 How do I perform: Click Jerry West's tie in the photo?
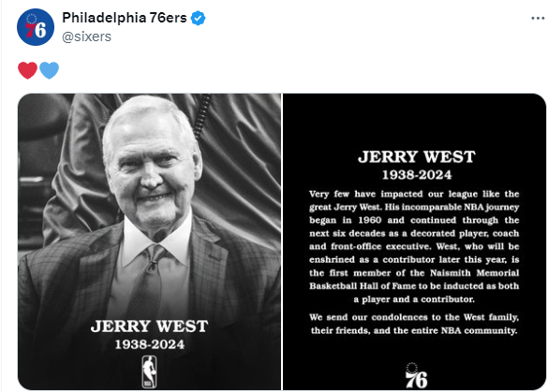149,279
